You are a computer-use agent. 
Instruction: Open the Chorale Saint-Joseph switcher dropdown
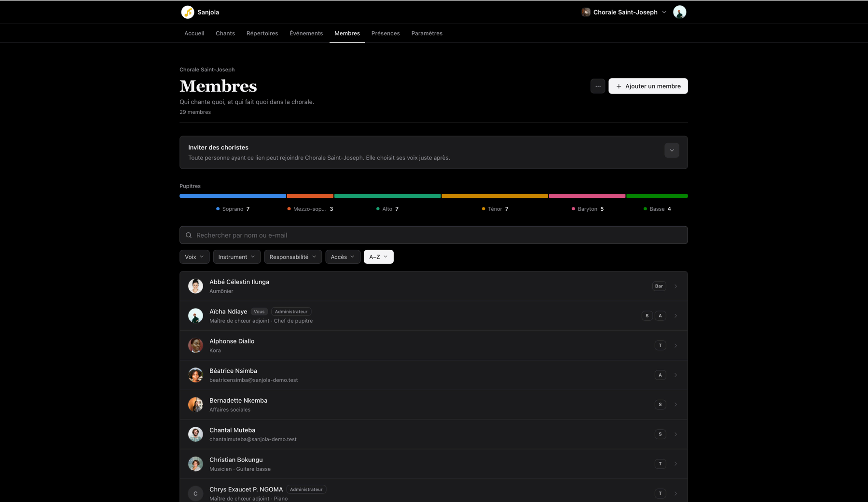(624, 12)
